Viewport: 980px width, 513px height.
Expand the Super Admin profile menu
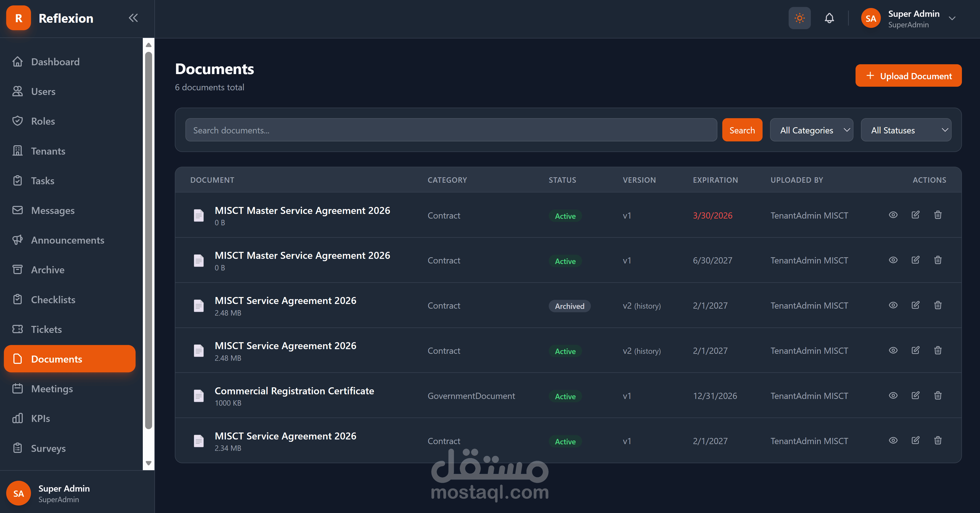tap(952, 18)
